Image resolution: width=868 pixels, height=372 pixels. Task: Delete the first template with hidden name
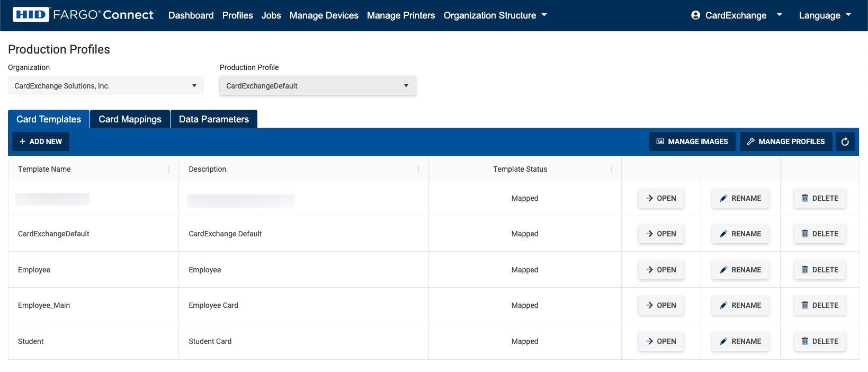click(x=820, y=198)
